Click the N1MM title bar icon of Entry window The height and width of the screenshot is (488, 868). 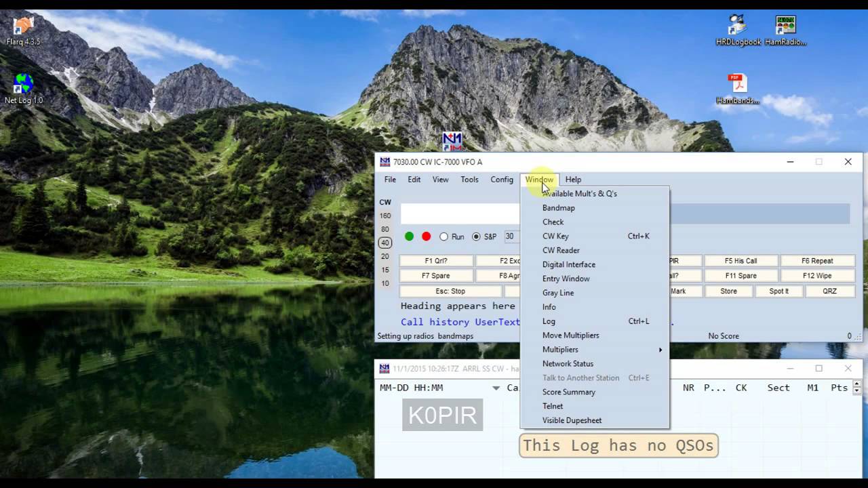(x=384, y=162)
